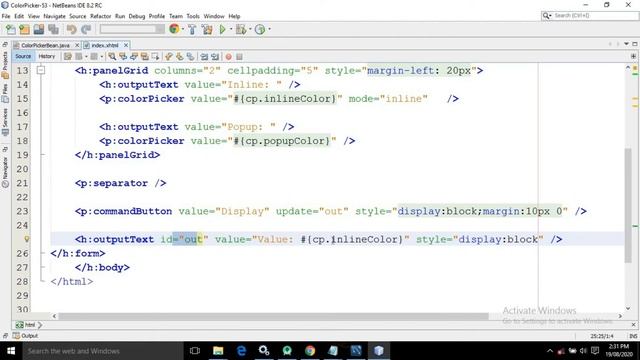Click the Debug Project icon

[241, 29]
